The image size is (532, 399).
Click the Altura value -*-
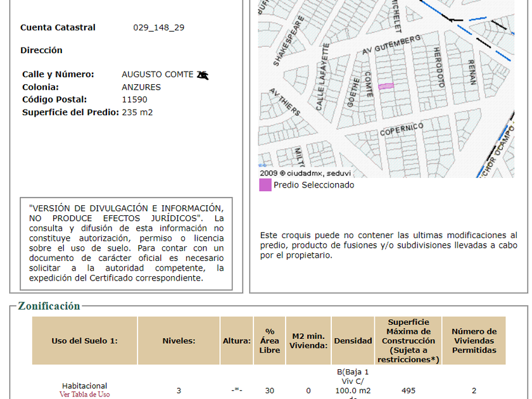236,390
